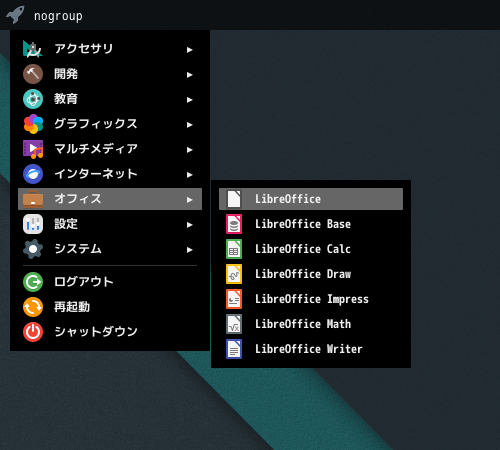The image size is (500, 450).
Task: Launch LibreOffice Impress from submenu
Action: coord(311,299)
